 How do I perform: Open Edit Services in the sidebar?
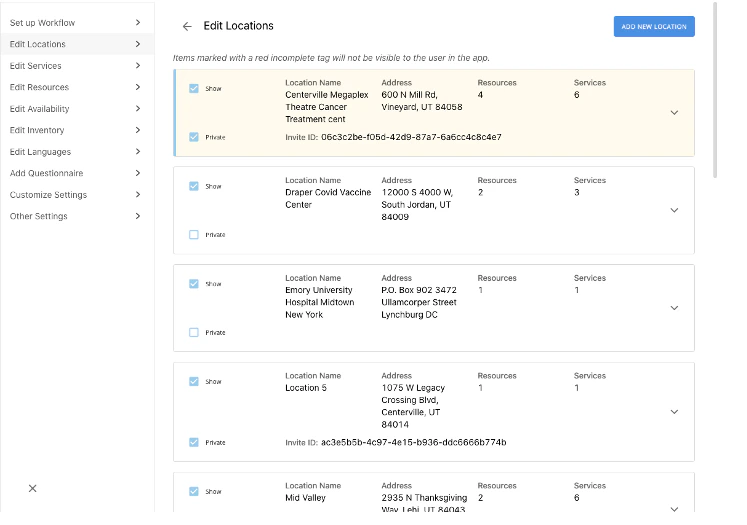coord(77,66)
